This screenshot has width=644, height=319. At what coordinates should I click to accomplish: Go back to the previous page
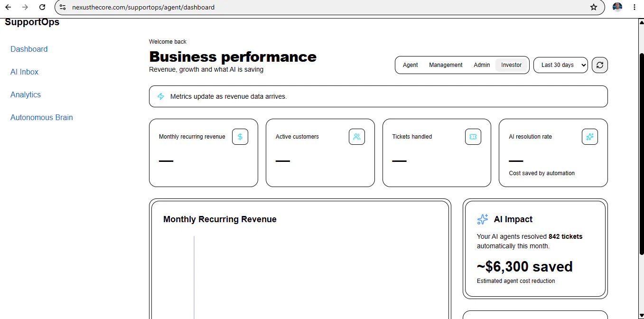tap(8, 7)
